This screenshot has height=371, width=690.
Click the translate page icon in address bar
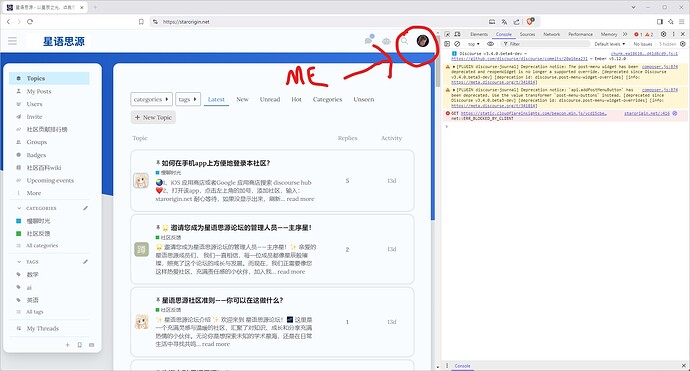pyautogui.click(x=504, y=22)
